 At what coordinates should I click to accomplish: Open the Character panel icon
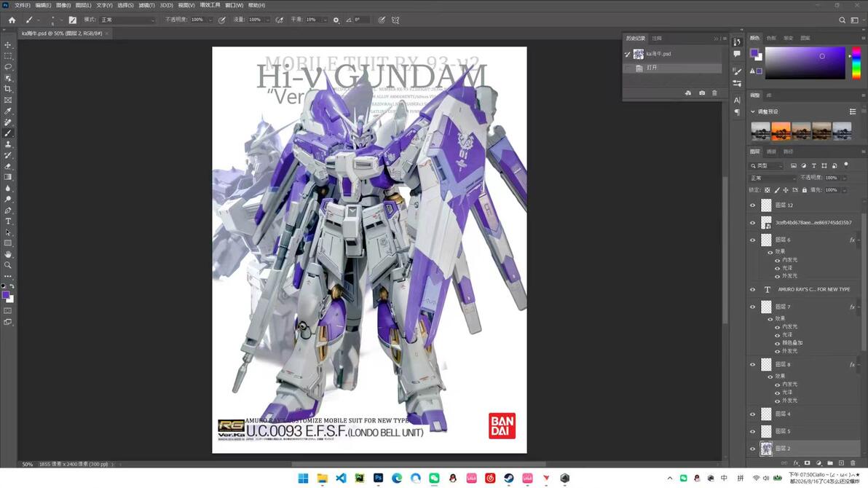(737, 101)
